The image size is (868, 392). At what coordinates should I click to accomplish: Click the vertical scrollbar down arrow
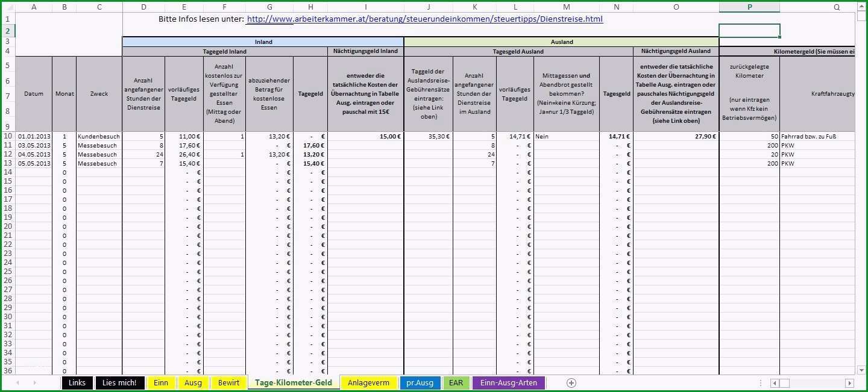point(861,370)
